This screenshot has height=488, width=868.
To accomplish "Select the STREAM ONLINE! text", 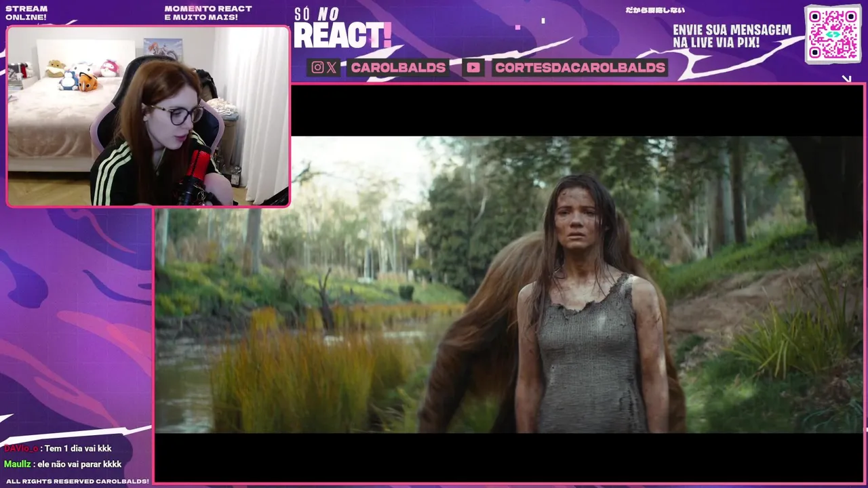I will (26, 13).
